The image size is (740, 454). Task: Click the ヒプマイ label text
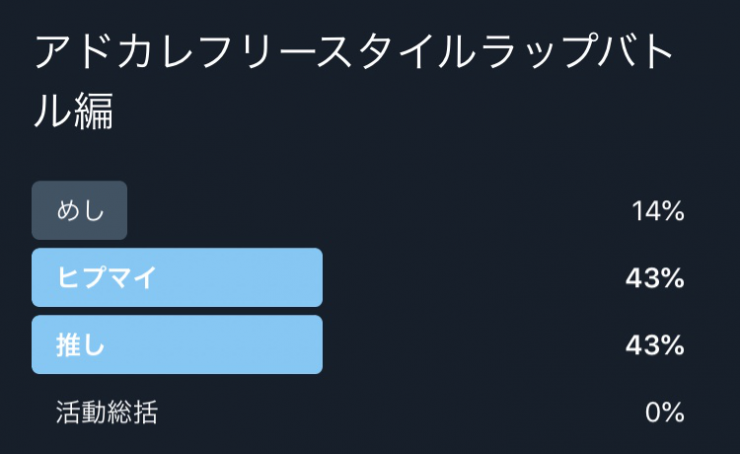(106, 277)
